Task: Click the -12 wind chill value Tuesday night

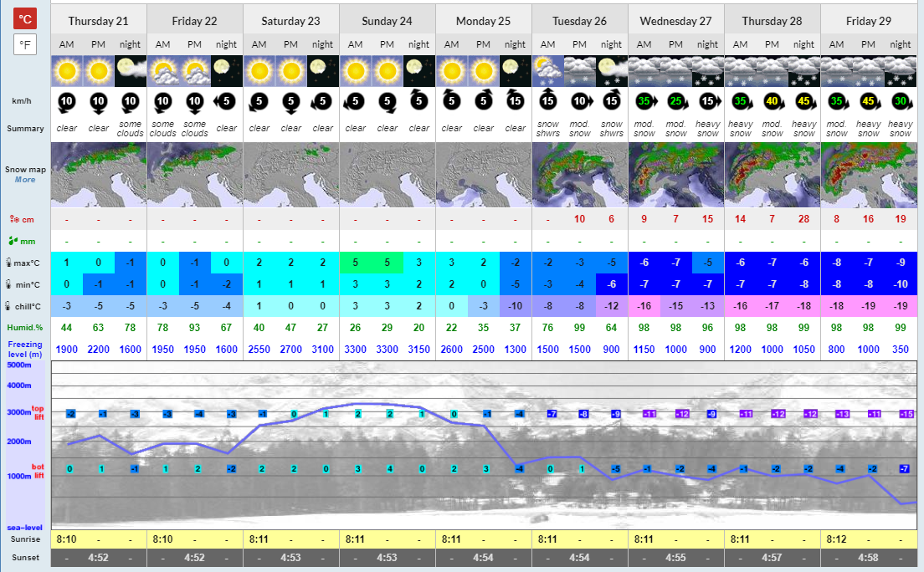Action: tap(612, 306)
